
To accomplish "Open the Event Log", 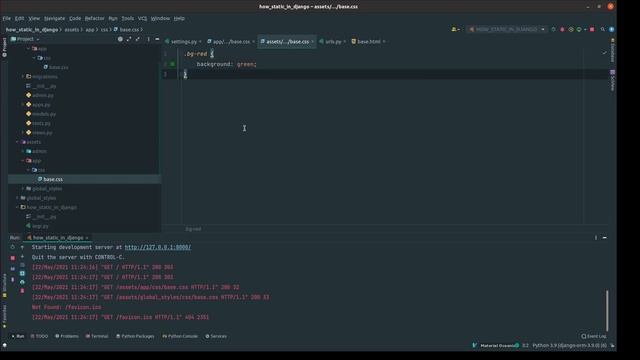I will 594,336.
